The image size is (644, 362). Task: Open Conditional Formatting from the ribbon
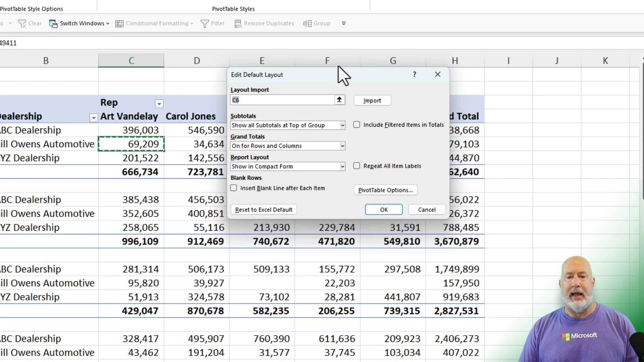(x=119, y=23)
